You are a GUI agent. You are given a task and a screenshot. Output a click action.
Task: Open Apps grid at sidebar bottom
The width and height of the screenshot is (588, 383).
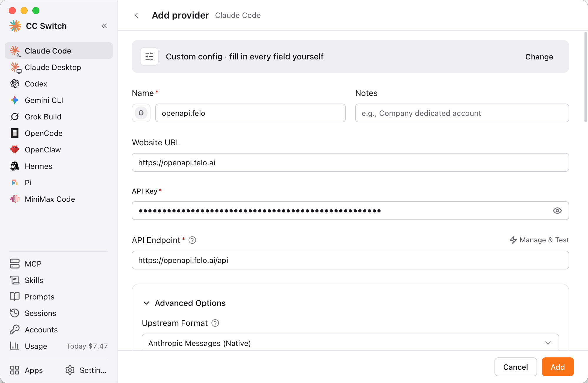click(26, 370)
